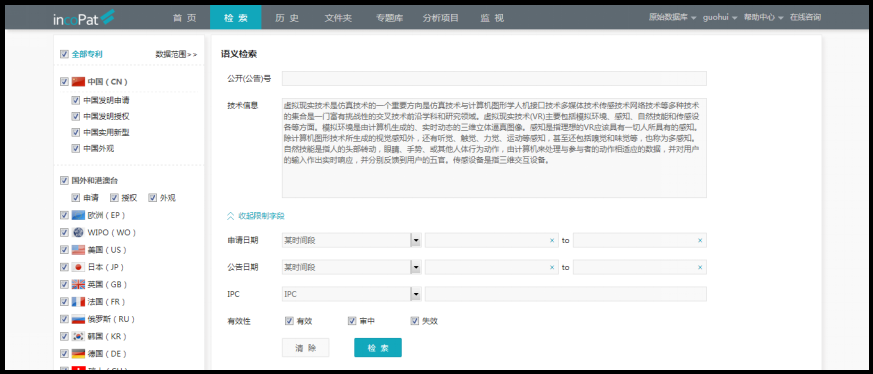Toggle the 外观 checkbox under 国外和港澳台
Viewport: 873px width, 374px height.
click(152, 198)
